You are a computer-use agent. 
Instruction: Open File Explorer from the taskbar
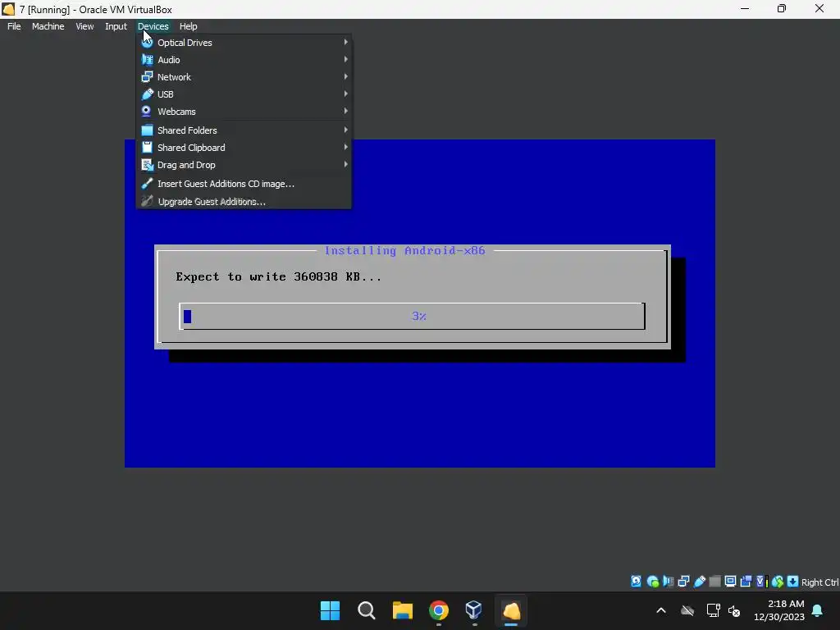[x=402, y=610]
